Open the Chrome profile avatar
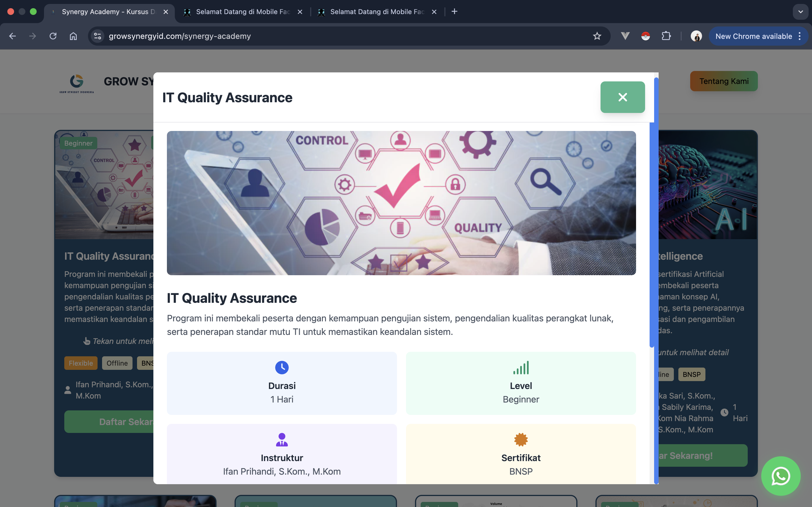 pos(696,36)
